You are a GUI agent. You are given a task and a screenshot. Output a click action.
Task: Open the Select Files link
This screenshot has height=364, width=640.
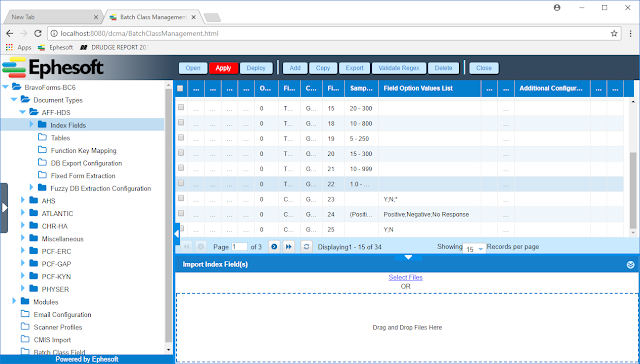pyautogui.click(x=405, y=277)
